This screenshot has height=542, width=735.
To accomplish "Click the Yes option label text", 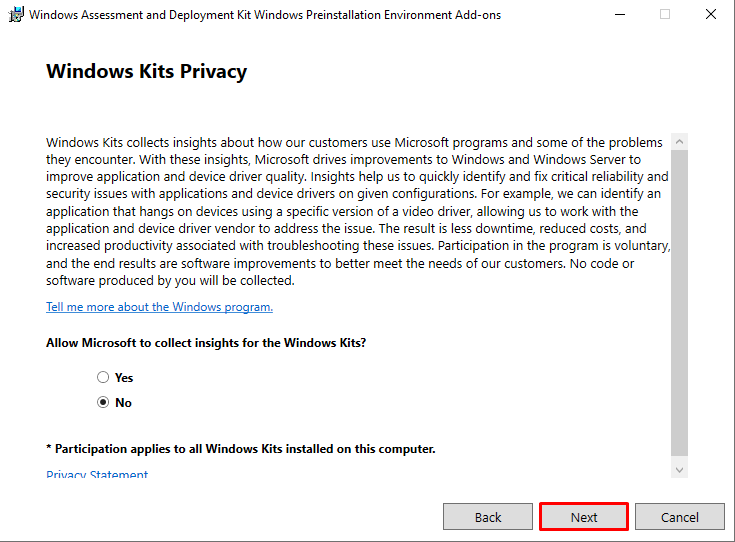I will pos(124,378).
